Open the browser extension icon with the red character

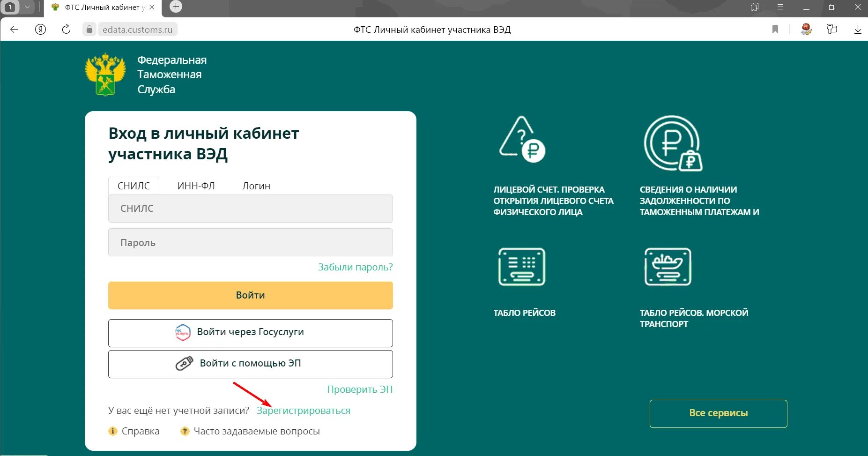click(x=806, y=30)
